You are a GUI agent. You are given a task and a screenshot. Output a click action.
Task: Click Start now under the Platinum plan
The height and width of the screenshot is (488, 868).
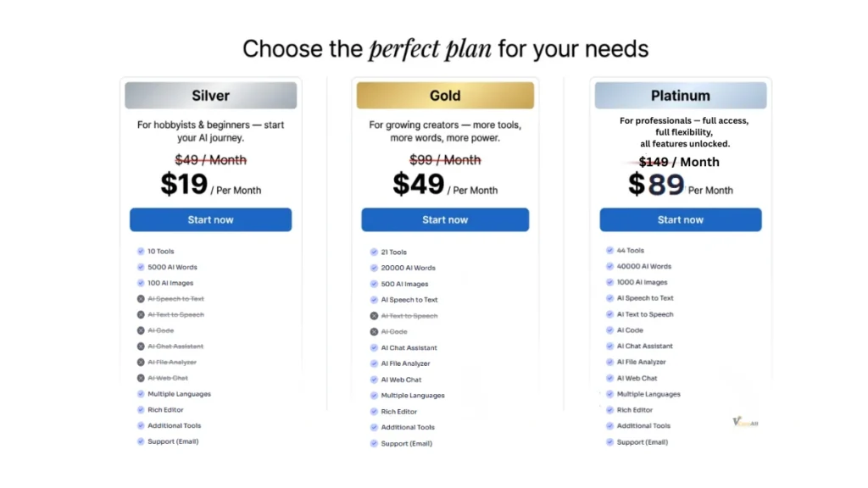point(681,219)
